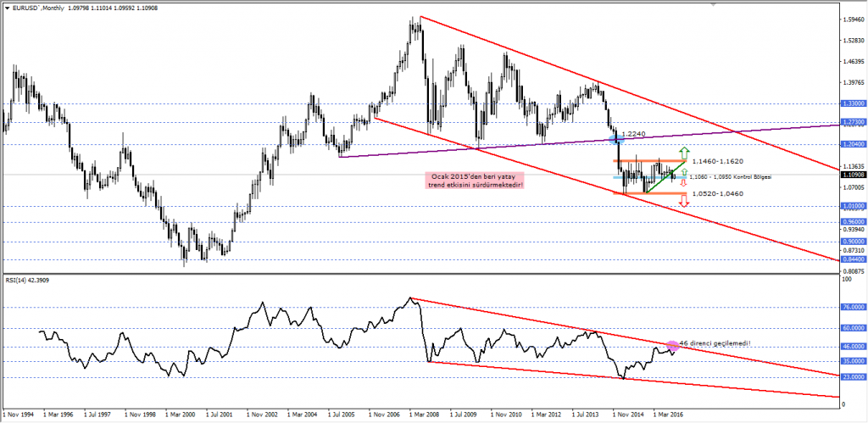Click the 1 Mar 2000 date label
868x423 pixels.
[x=181, y=415]
